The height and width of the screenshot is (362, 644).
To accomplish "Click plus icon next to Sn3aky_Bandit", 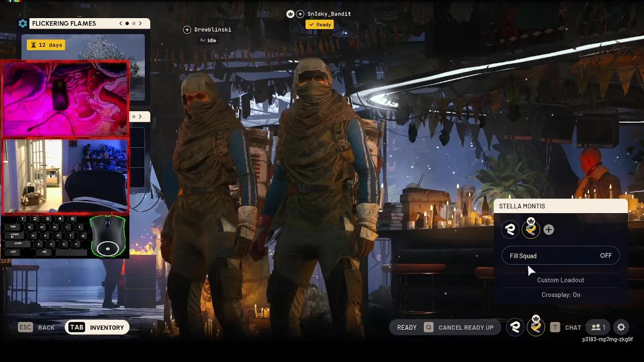I will 300,14.
